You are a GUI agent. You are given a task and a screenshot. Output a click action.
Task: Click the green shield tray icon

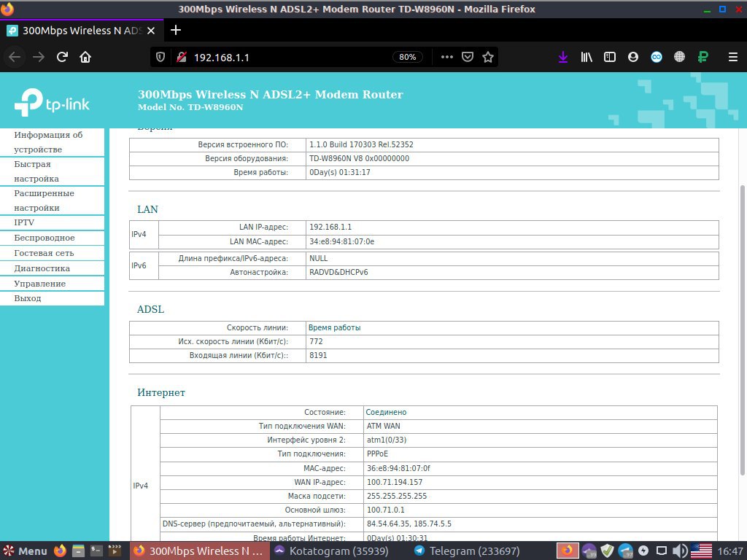point(607,551)
